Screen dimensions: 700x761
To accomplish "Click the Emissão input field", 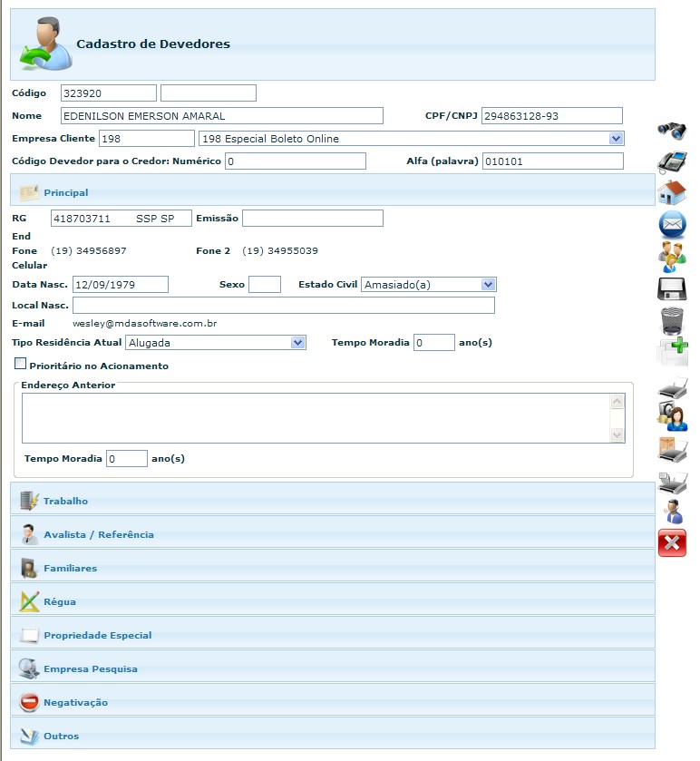I will point(313,219).
